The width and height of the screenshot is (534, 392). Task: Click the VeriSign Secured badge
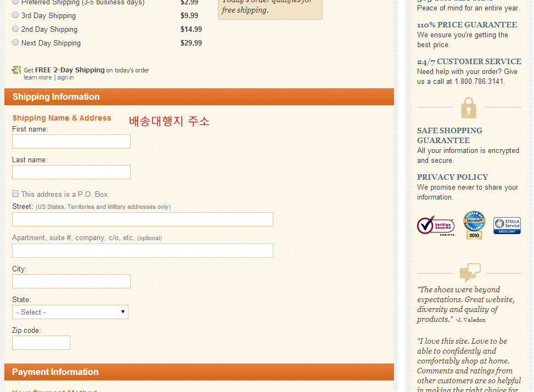[435, 225]
